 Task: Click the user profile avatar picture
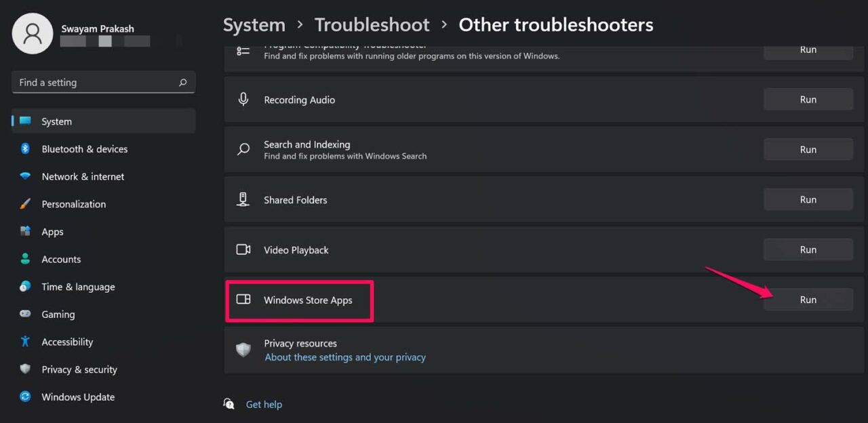click(33, 33)
